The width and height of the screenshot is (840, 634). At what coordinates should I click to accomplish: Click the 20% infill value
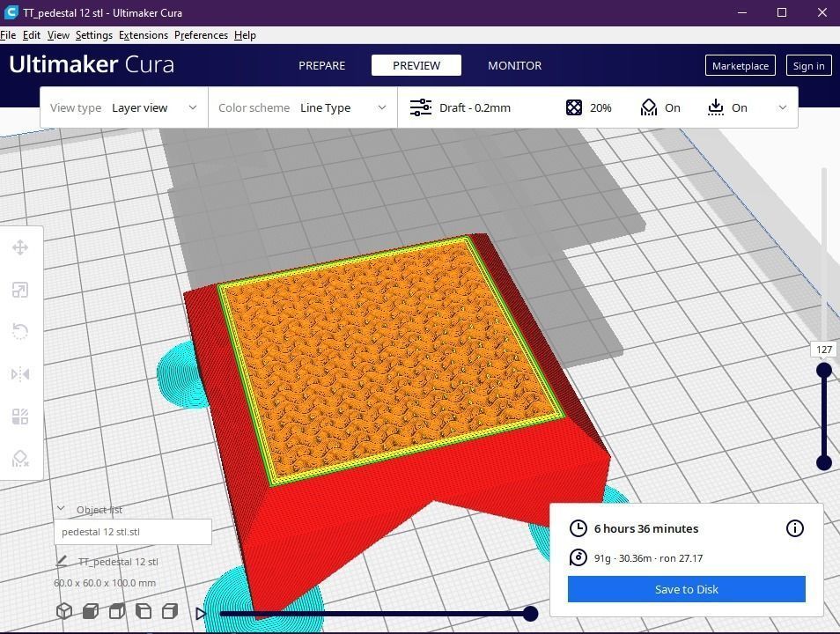[x=601, y=107]
